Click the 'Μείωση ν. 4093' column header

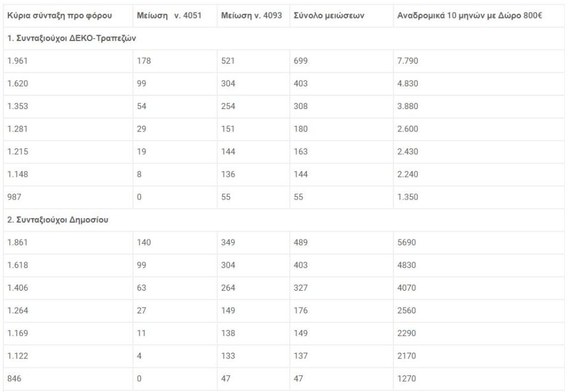click(x=252, y=15)
